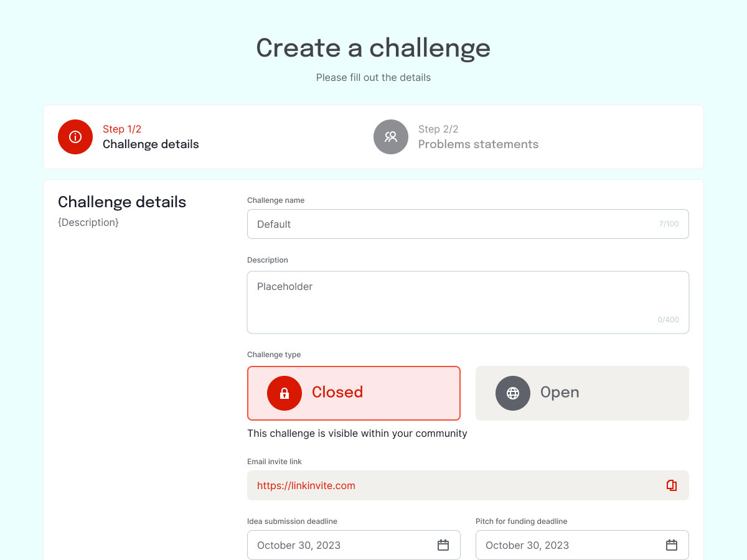Choose the Open challenge type label
747x560 pixels.
click(x=560, y=392)
